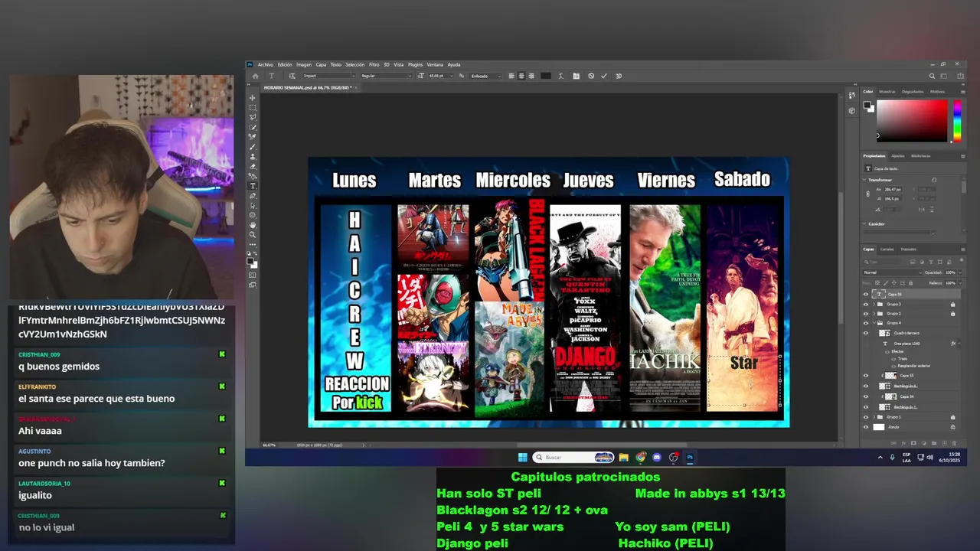
Task: Open collapsed History panel icon
Action: point(852,95)
